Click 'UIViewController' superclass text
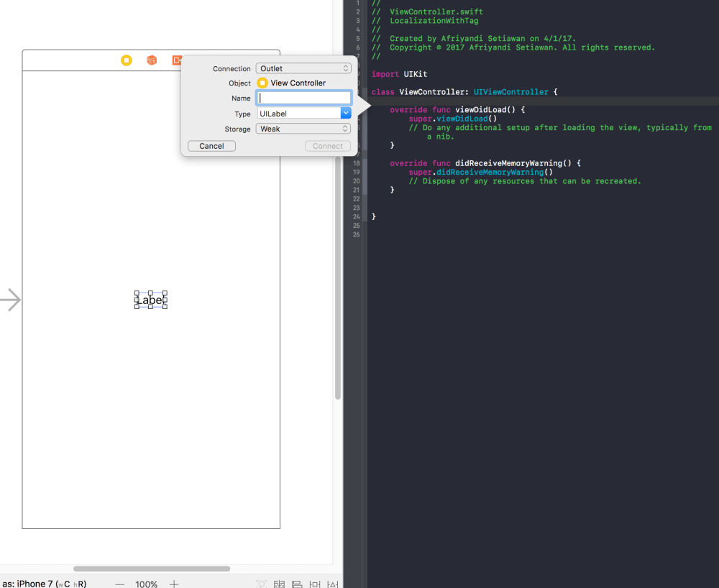The height and width of the screenshot is (588, 719). [x=510, y=92]
